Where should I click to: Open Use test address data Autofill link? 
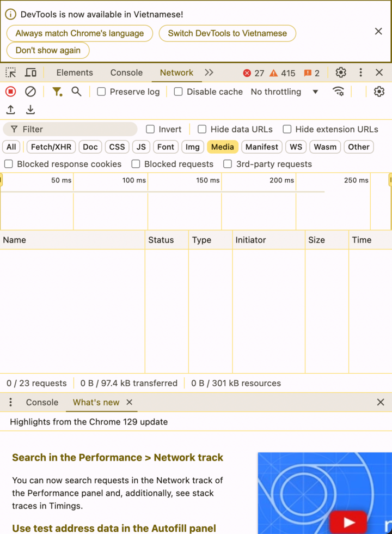click(114, 528)
